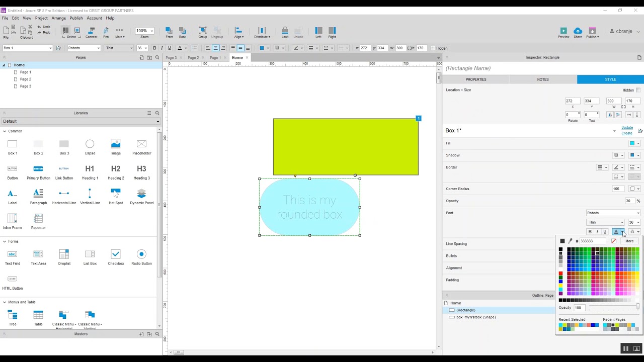The height and width of the screenshot is (362, 644).
Task: Toggle Bold in Inspector font section
Action: click(590, 232)
